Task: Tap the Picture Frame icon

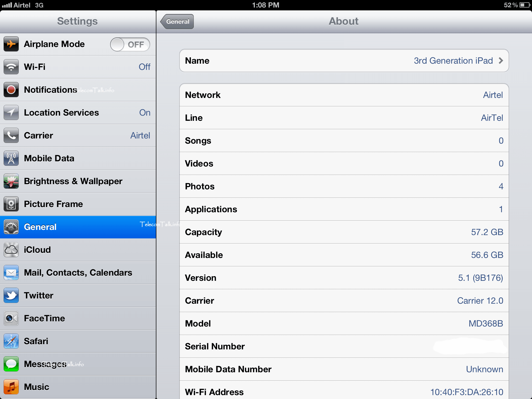Action: 11,204
